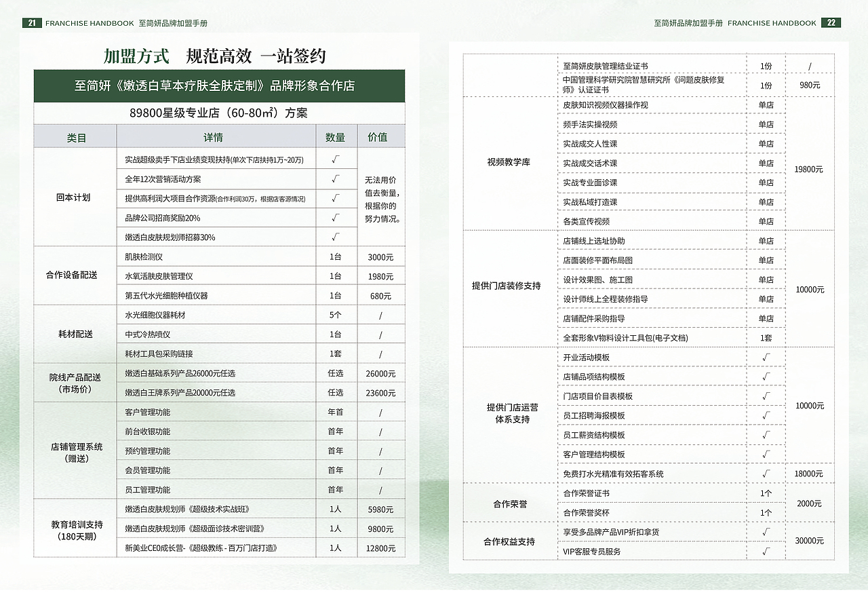Click the 价值 column header

click(381, 136)
